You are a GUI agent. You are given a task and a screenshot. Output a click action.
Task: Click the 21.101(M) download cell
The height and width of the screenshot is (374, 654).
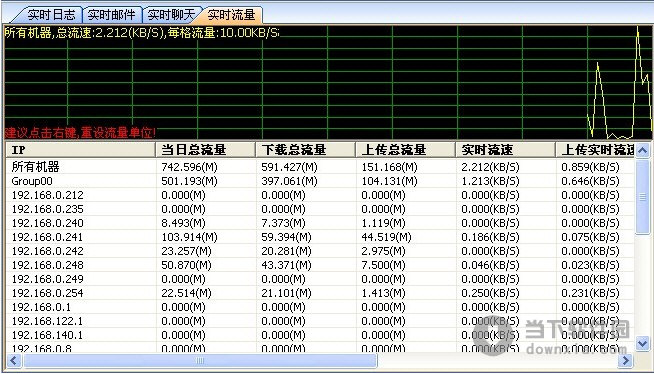[x=286, y=293]
